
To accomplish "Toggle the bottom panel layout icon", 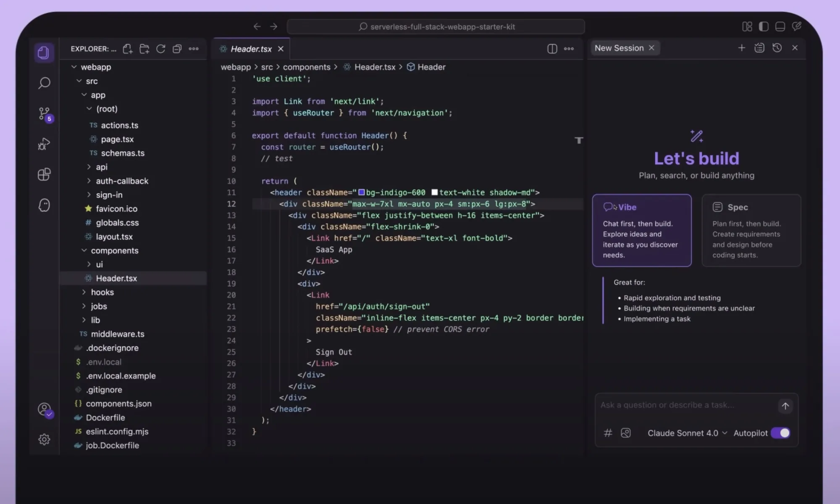I will (x=780, y=26).
